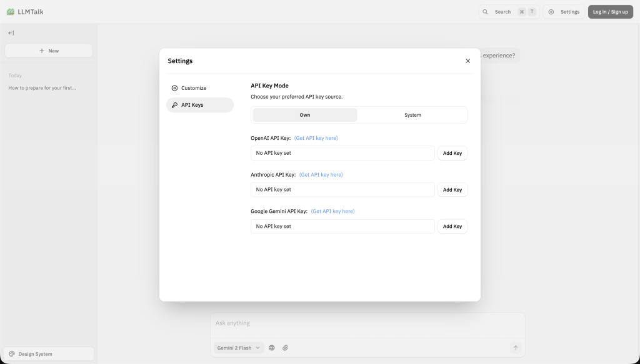Viewport: 640px width, 364px height.
Task: Switch to System API key mode
Action: click(412, 115)
